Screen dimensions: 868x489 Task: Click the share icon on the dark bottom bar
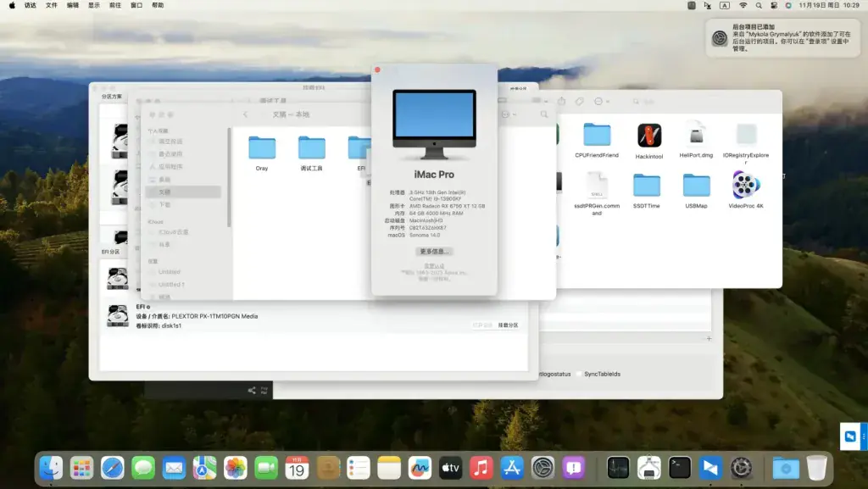point(252,391)
